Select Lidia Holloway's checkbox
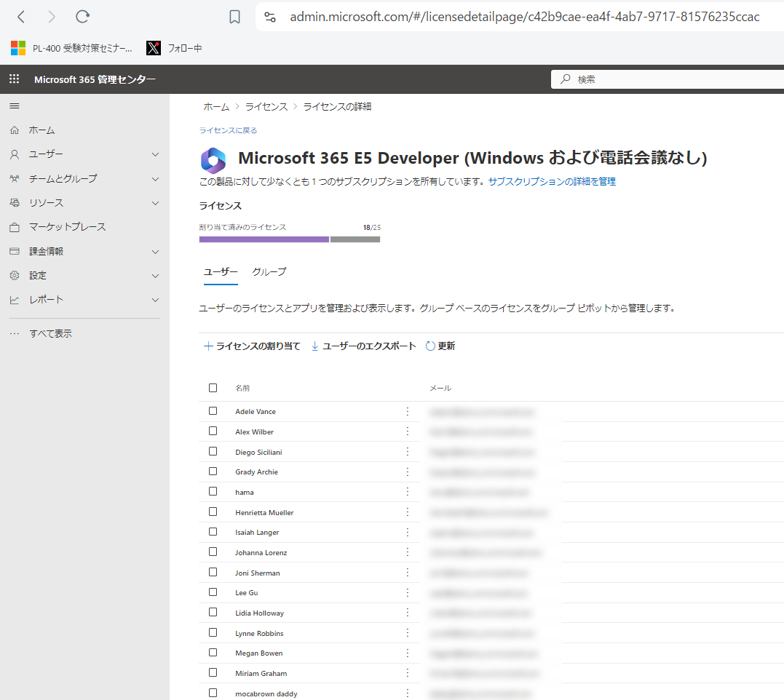 [x=213, y=612]
